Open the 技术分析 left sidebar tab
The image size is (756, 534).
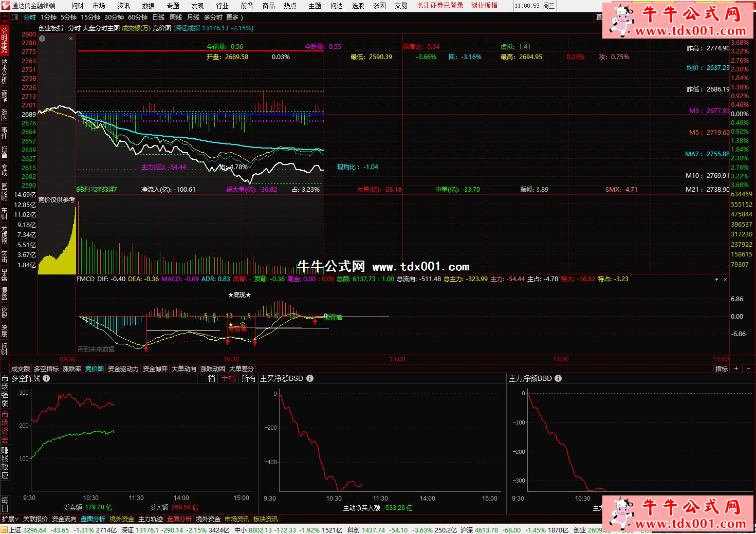click(x=5, y=71)
